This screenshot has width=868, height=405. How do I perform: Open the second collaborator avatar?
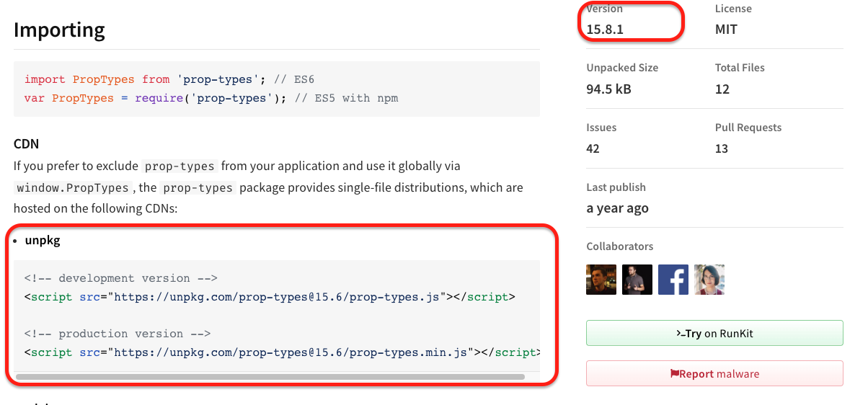pos(637,280)
